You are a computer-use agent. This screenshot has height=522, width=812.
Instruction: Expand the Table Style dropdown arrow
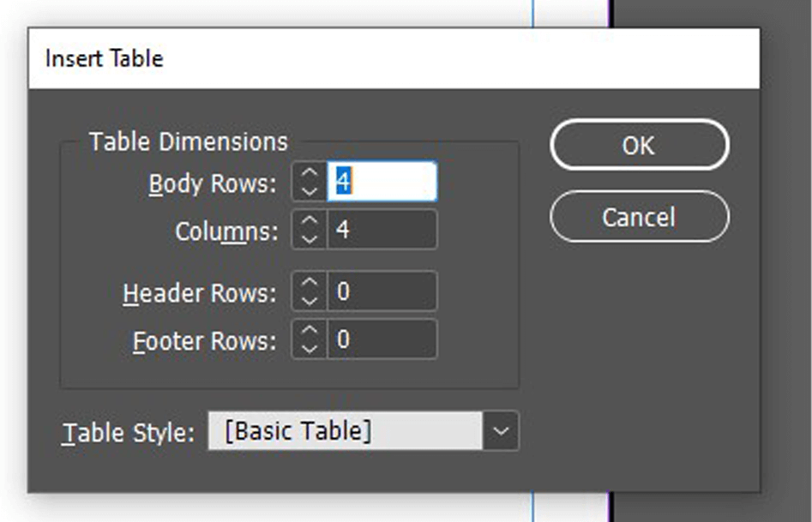pyautogui.click(x=500, y=431)
